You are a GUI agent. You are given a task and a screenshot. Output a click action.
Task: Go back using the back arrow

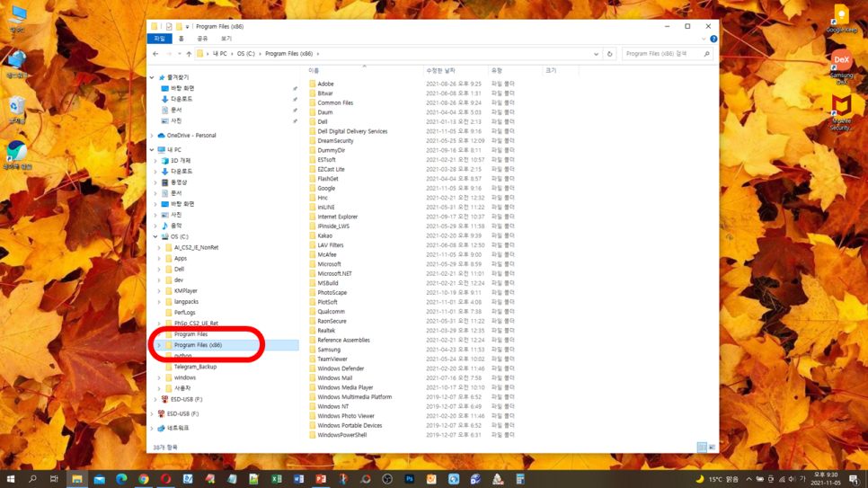155,54
